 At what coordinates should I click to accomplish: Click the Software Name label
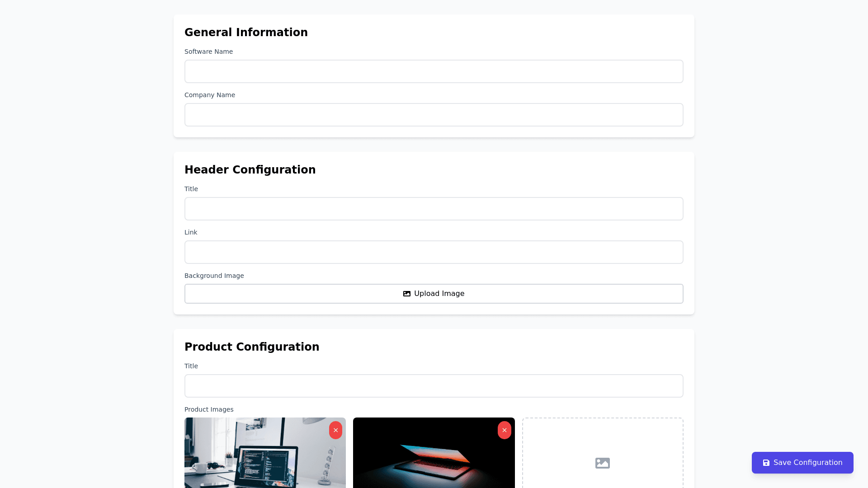pyautogui.click(x=208, y=52)
